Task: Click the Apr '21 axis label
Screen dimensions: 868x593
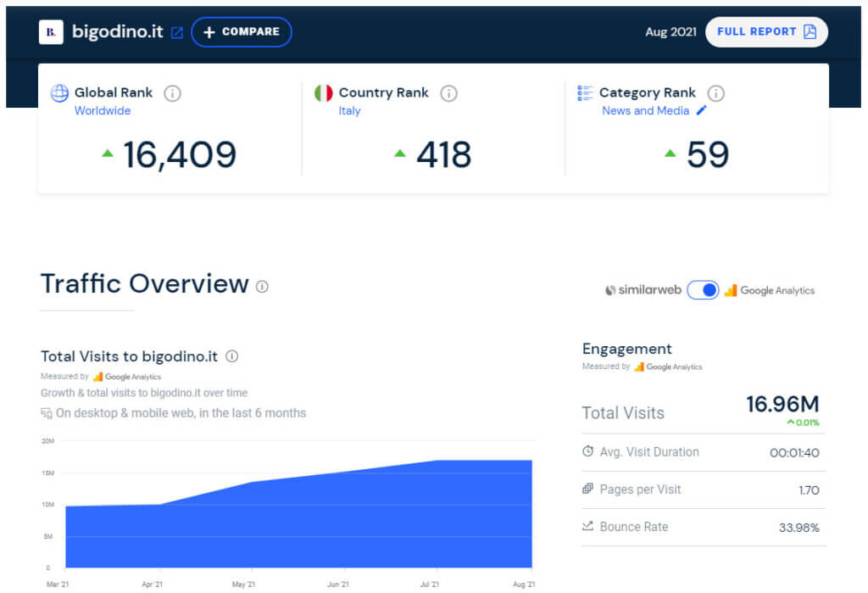Action: [x=153, y=585]
